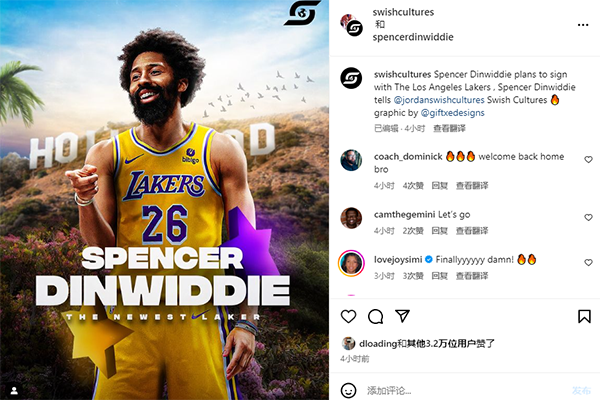This screenshot has width=600, height=400.
Task: Share the post via paper plane icon
Action: [403, 316]
